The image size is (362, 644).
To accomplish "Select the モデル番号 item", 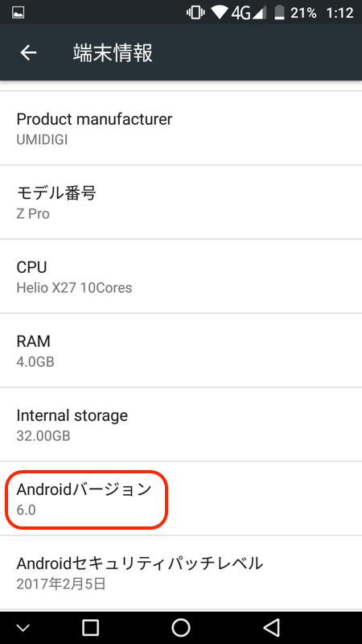I will click(x=181, y=202).
